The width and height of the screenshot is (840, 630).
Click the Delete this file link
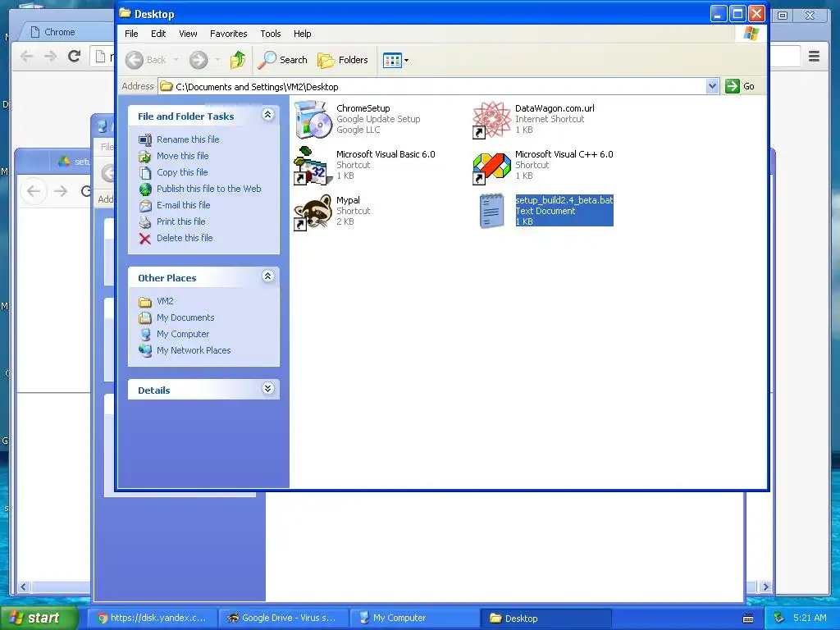click(185, 239)
